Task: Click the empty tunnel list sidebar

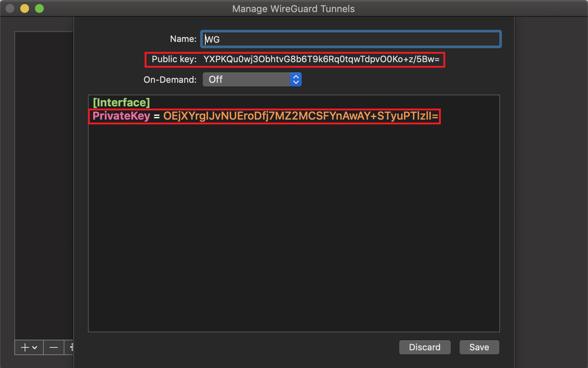Action: [43, 184]
